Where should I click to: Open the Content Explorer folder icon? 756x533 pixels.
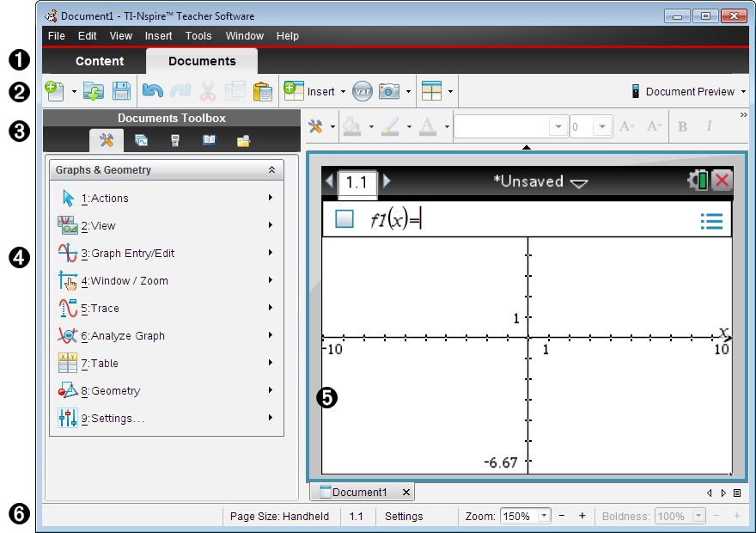(243, 141)
